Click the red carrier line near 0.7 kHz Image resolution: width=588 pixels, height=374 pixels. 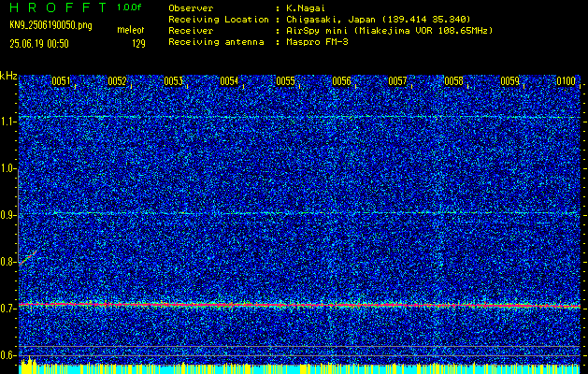299,305
